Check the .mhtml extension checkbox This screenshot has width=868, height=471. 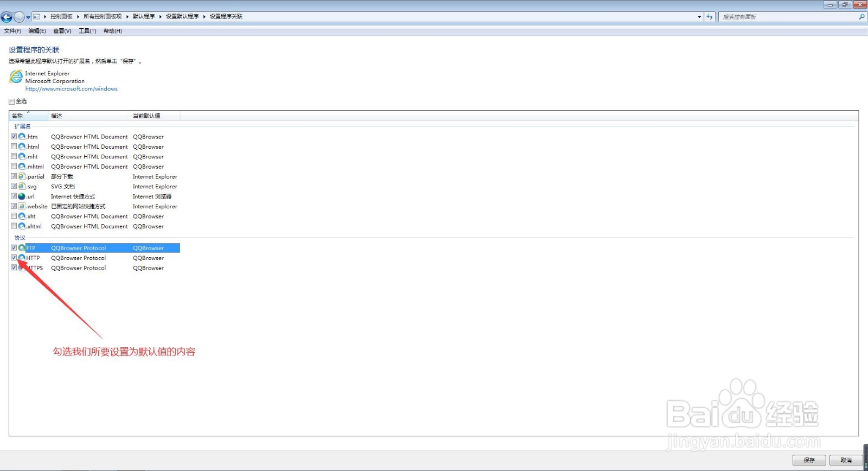(14, 167)
